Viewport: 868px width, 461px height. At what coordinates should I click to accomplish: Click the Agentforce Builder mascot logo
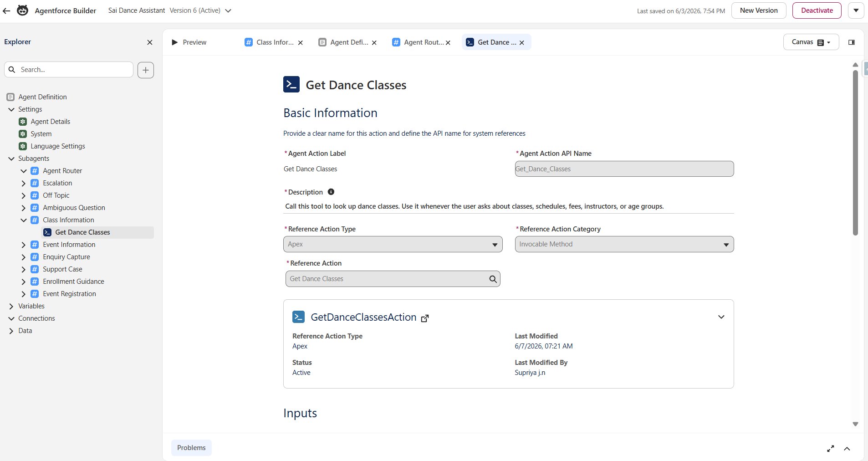pos(22,10)
